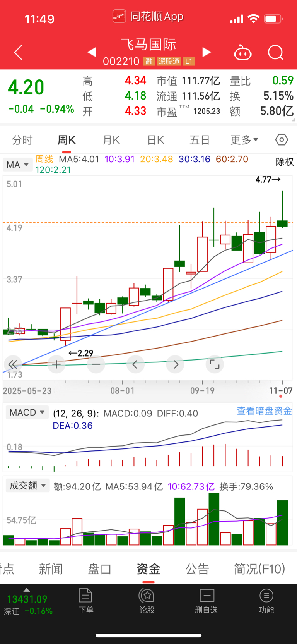Zoom in chart with plus button
Image resolution: width=297 pixels, height=644 pixels.
56,364
